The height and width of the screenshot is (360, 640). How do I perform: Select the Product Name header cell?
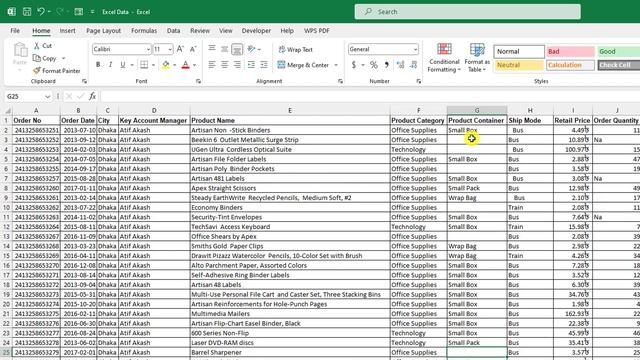[x=290, y=120]
